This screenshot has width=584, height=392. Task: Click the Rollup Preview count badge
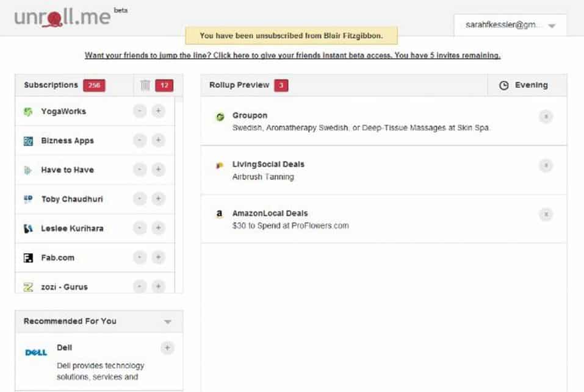281,85
